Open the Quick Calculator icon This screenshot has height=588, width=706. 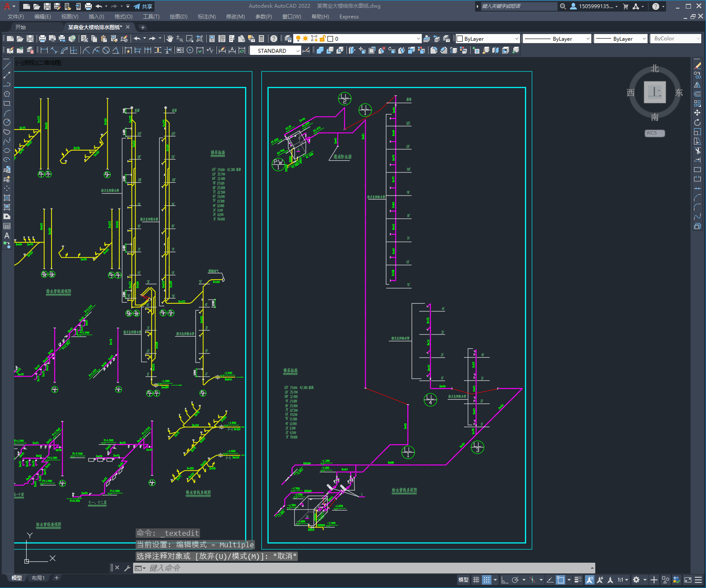pos(261,39)
